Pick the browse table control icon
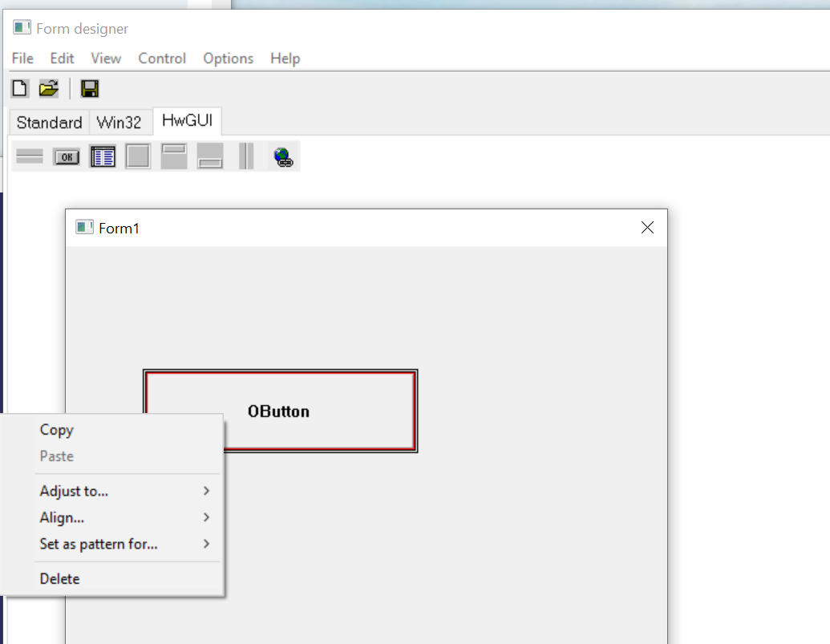 [x=103, y=156]
